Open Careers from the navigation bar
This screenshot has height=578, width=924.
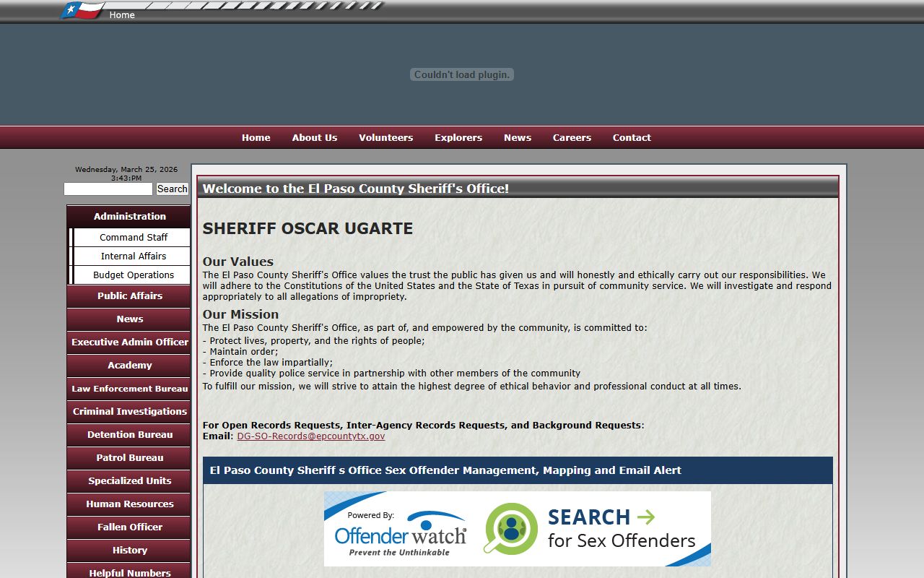click(572, 138)
